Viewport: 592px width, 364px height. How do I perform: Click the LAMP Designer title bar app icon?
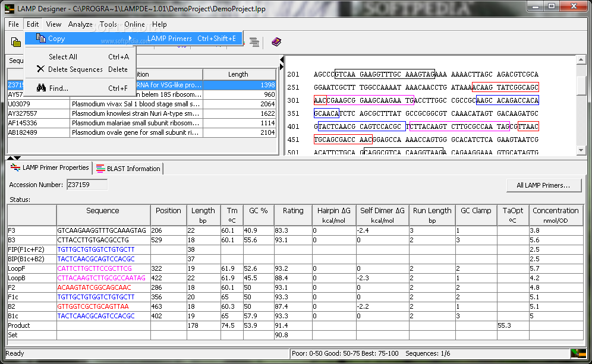(9, 8)
